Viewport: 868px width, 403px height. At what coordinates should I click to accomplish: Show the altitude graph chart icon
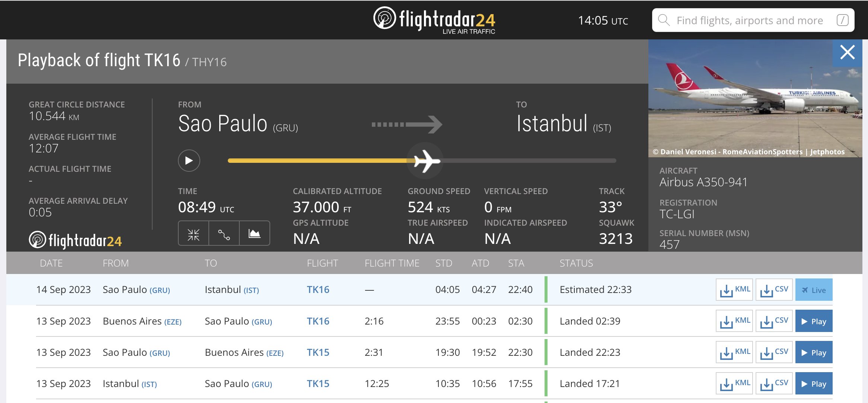tap(255, 234)
